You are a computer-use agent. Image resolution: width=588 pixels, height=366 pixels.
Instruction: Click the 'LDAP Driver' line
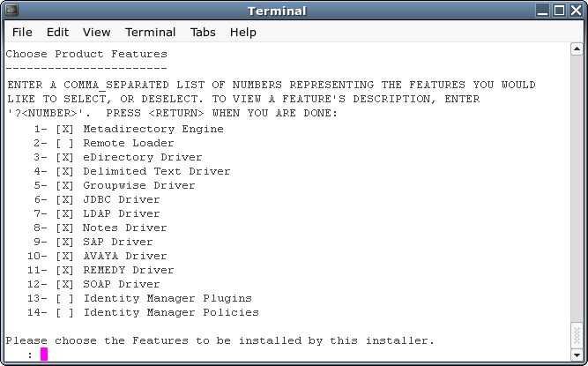point(97,213)
